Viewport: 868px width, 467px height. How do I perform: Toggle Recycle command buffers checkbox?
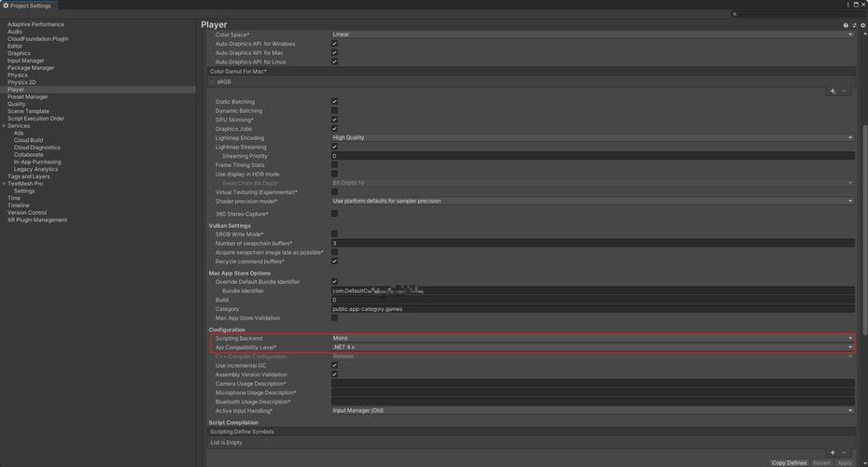[334, 261]
